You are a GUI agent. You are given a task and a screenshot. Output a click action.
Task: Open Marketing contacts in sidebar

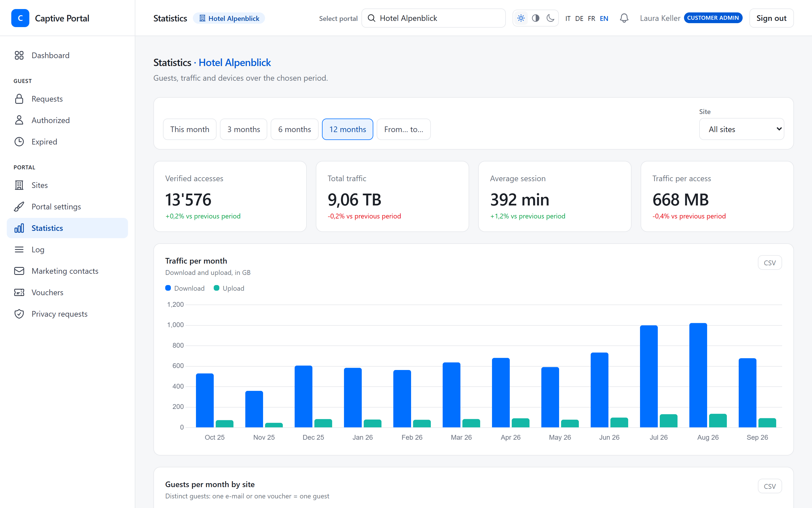coord(67,271)
